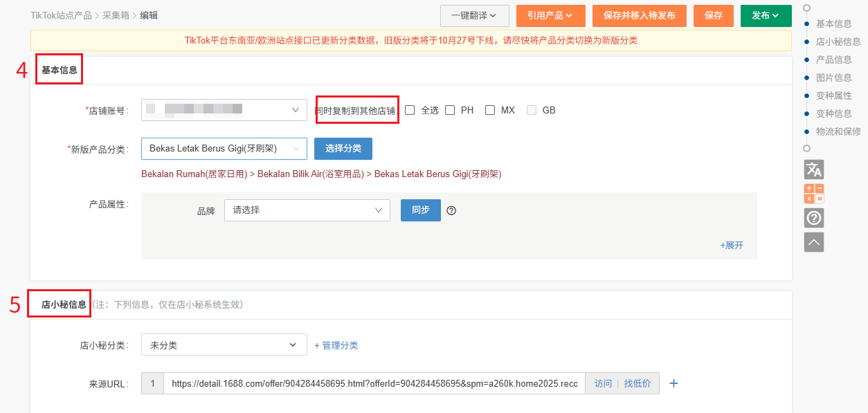Check the 全选 checkbox
The width and height of the screenshot is (868, 413).
pyautogui.click(x=410, y=110)
